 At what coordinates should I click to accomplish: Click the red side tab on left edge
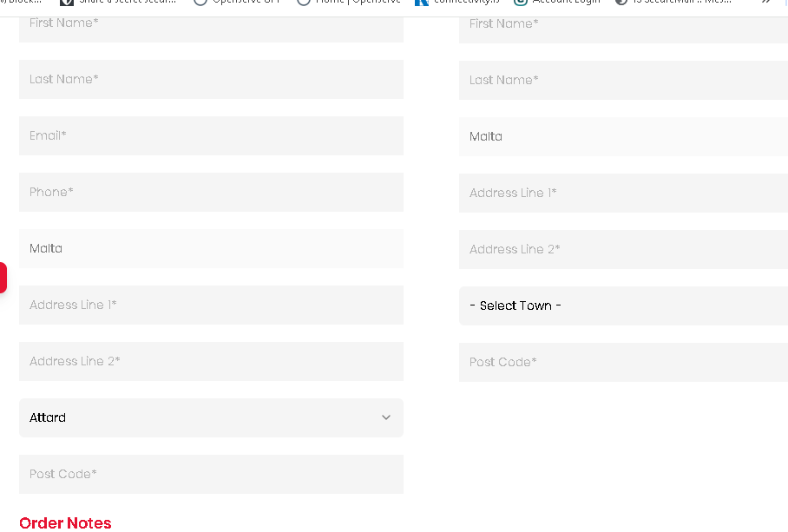point(3,278)
